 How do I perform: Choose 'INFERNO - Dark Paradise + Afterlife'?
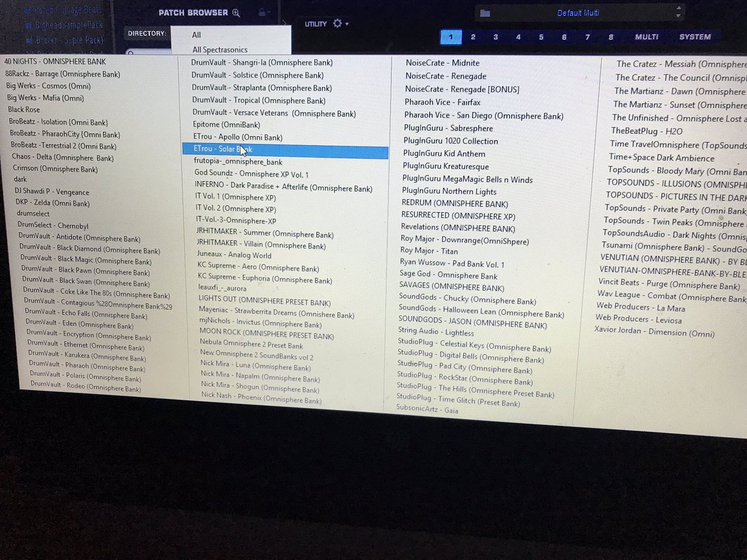(284, 188)
